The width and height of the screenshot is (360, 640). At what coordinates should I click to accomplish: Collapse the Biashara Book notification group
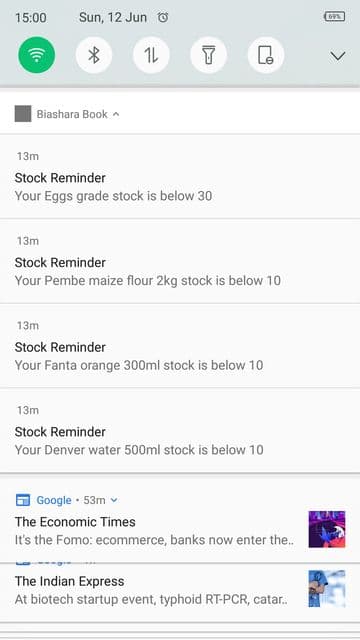click(116, 114)
